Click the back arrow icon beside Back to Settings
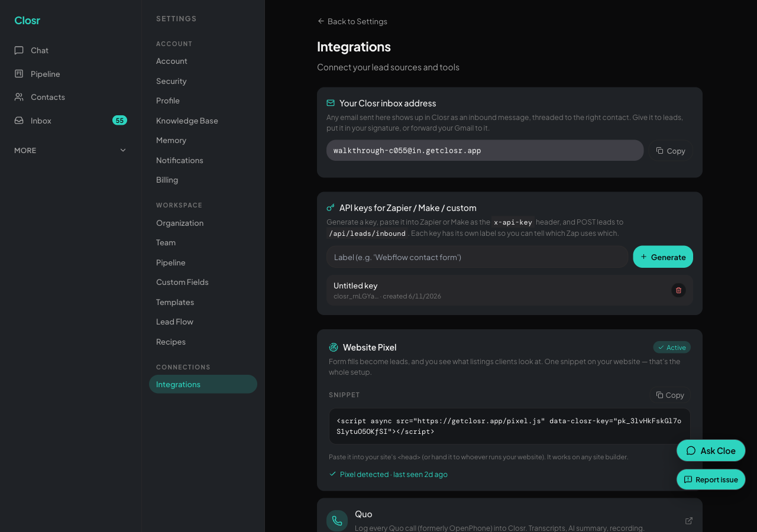757x532 pixels. click(x=321, y=21)
